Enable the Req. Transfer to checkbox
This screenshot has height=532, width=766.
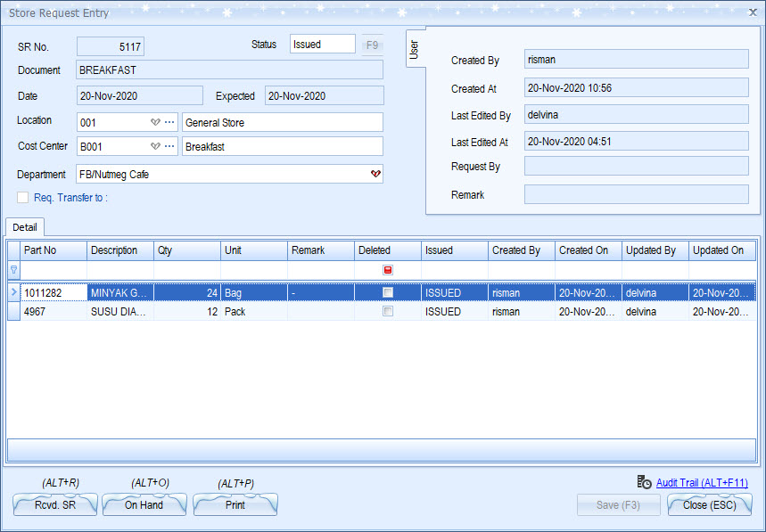coord(23,198)
